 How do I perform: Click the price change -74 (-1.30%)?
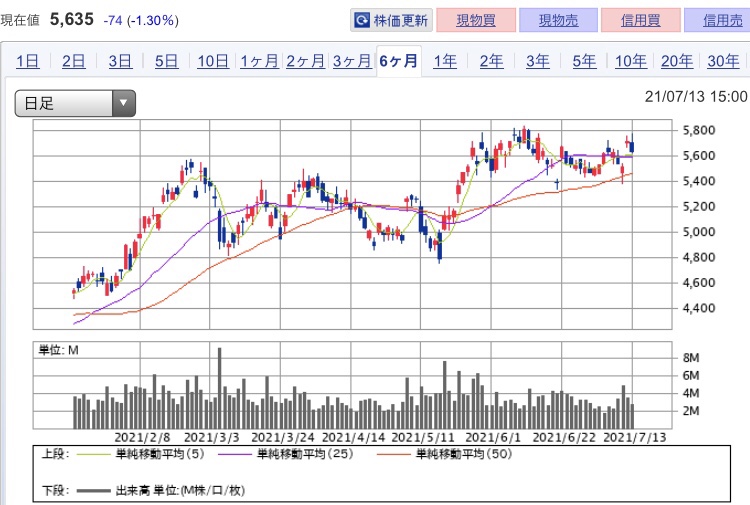(x=141, y=20)
